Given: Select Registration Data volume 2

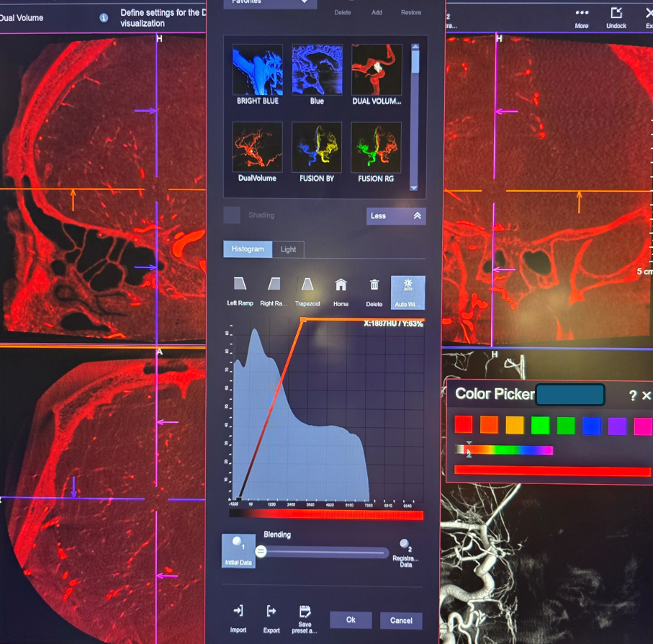Looking at the screenshot, I should click(x=405, y=545).
